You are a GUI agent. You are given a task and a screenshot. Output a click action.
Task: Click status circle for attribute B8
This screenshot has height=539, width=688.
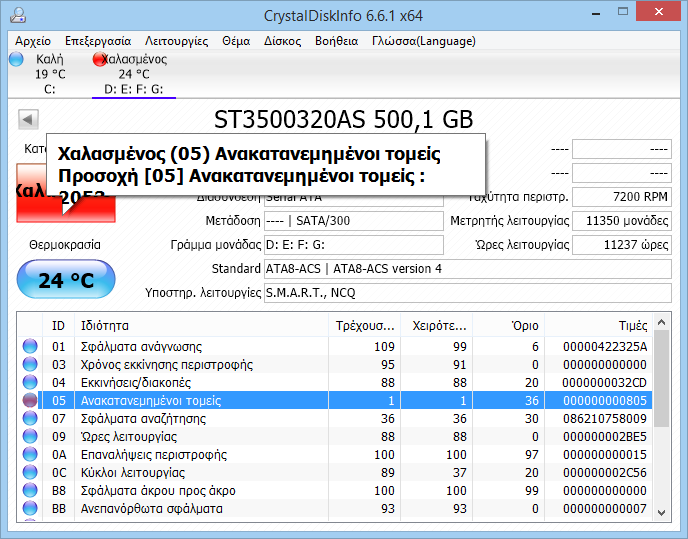[30, 490]
